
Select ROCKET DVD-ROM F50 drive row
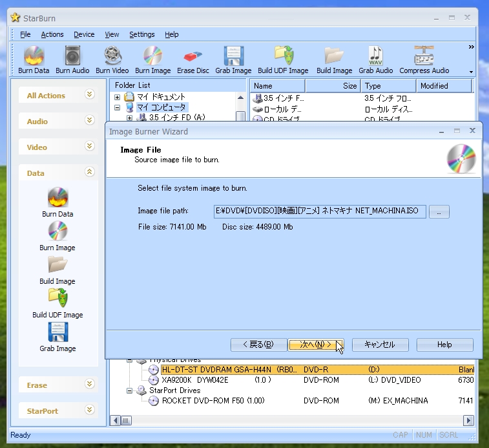[311, 401]
